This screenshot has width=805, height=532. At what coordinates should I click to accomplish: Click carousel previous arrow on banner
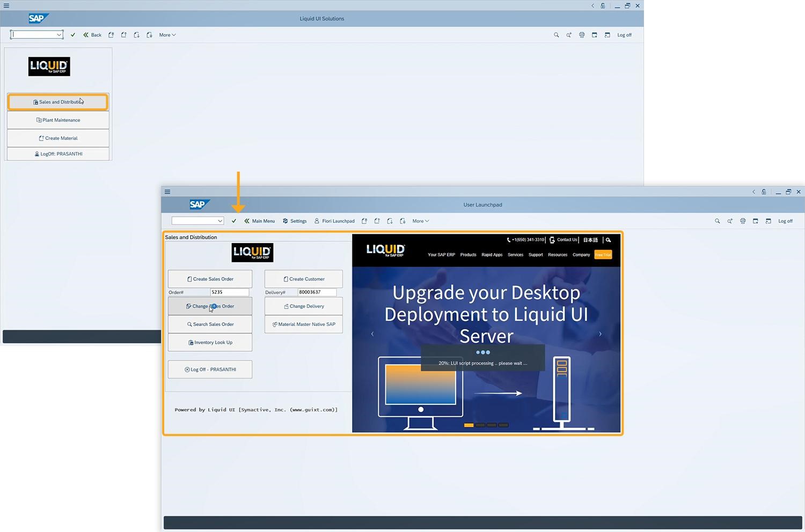(372, 334)
